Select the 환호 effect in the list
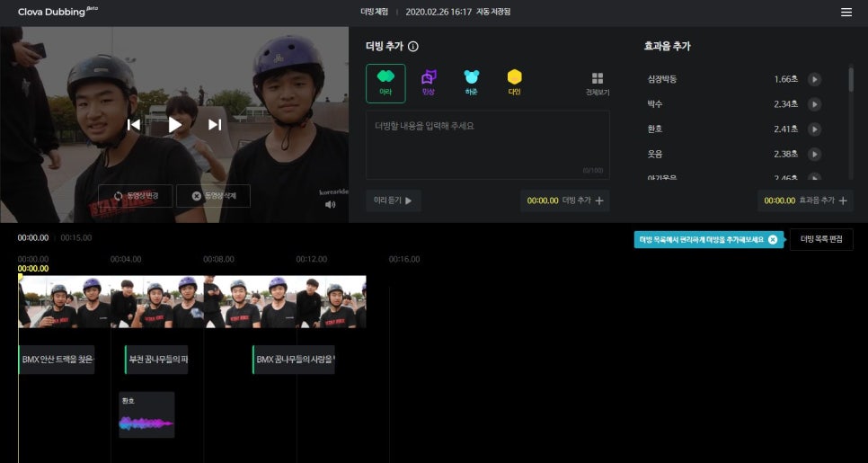This screenshot has height=463, width=868. [x=734, y=129]
